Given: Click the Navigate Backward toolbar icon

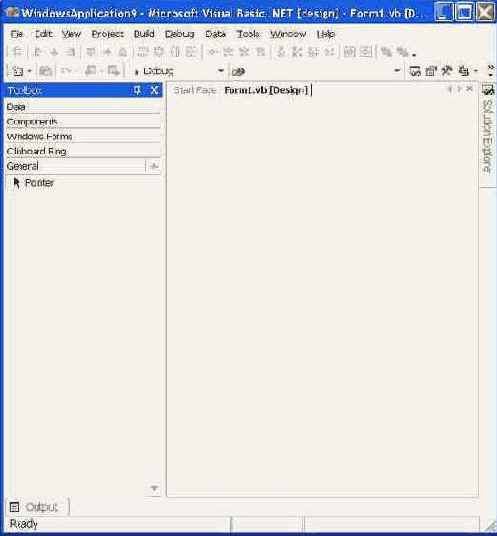Looking at the screenshot, I should click(90, 71).
